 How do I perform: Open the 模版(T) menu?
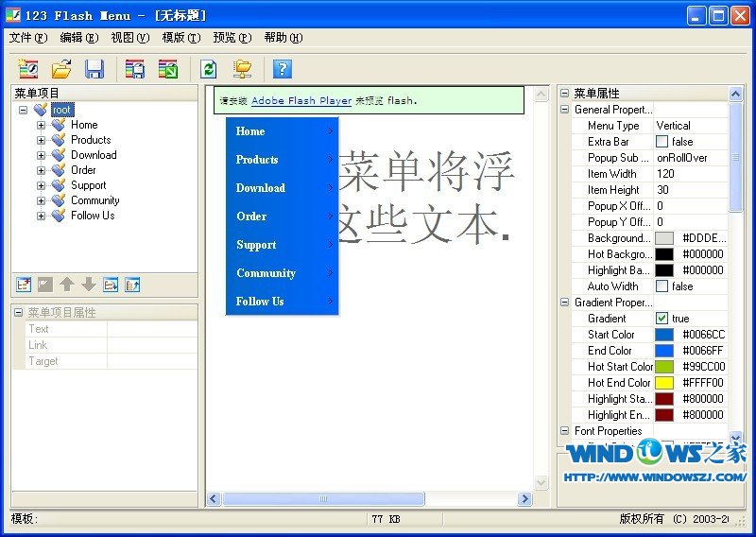click(x=180, y=38)
